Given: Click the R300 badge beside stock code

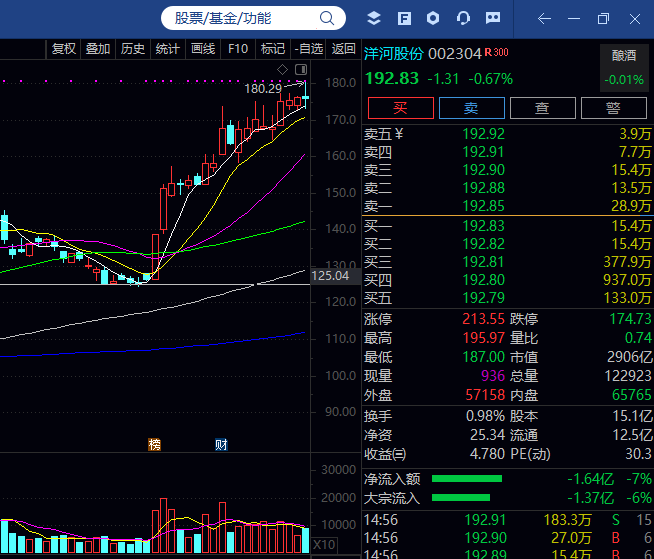Looking at the screenshot, I should pyautogui.click(x=496, y=53).
